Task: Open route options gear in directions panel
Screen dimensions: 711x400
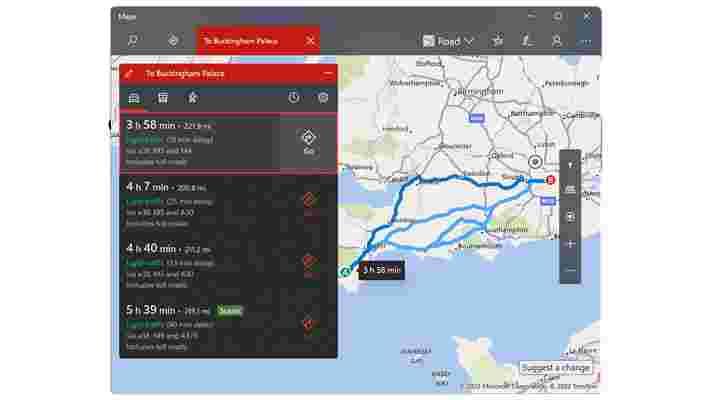Action: click(323, 98)
